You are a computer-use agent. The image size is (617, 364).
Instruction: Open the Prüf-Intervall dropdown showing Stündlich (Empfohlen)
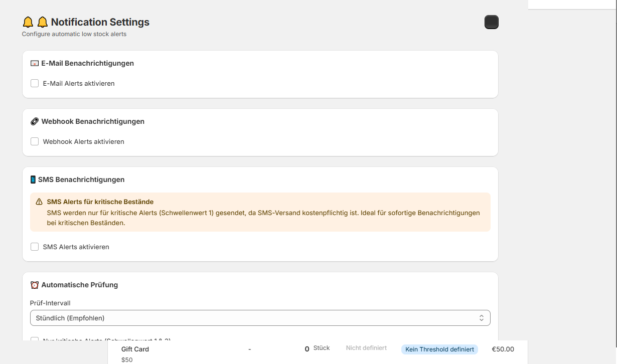260,318
